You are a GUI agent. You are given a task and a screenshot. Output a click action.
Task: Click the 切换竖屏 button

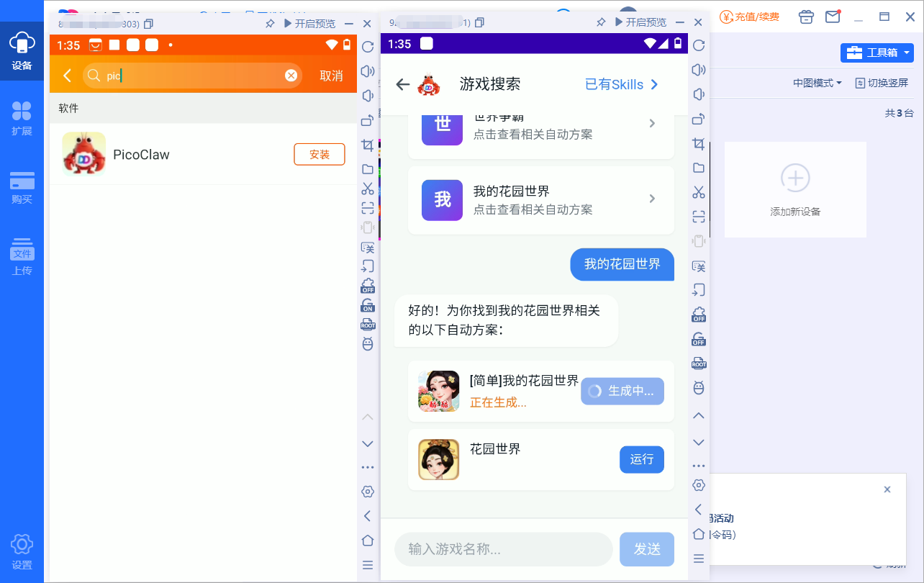pyautogui.click(x=882, y=83)
